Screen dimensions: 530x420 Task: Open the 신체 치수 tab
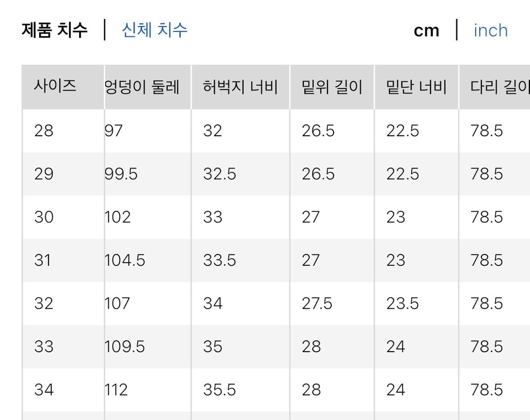point(155,30)
